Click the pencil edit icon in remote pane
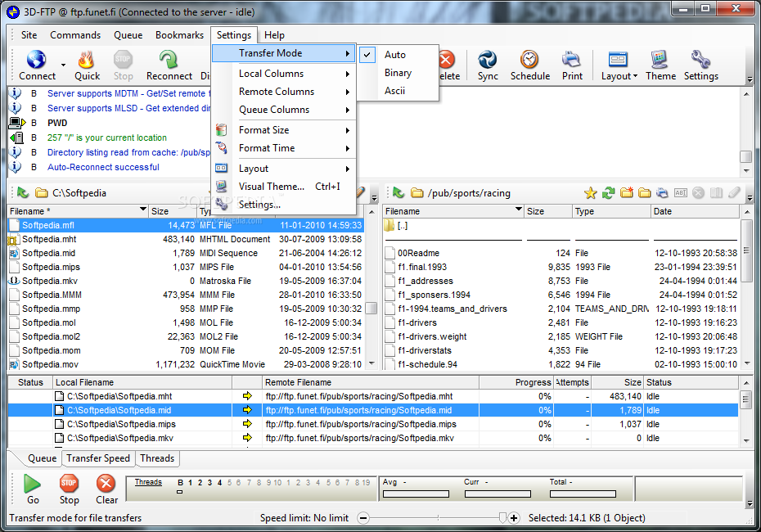 tap(734, 192)
